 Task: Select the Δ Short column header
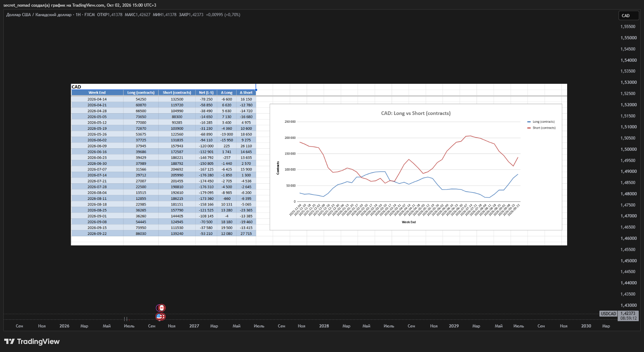pos(246,93)
